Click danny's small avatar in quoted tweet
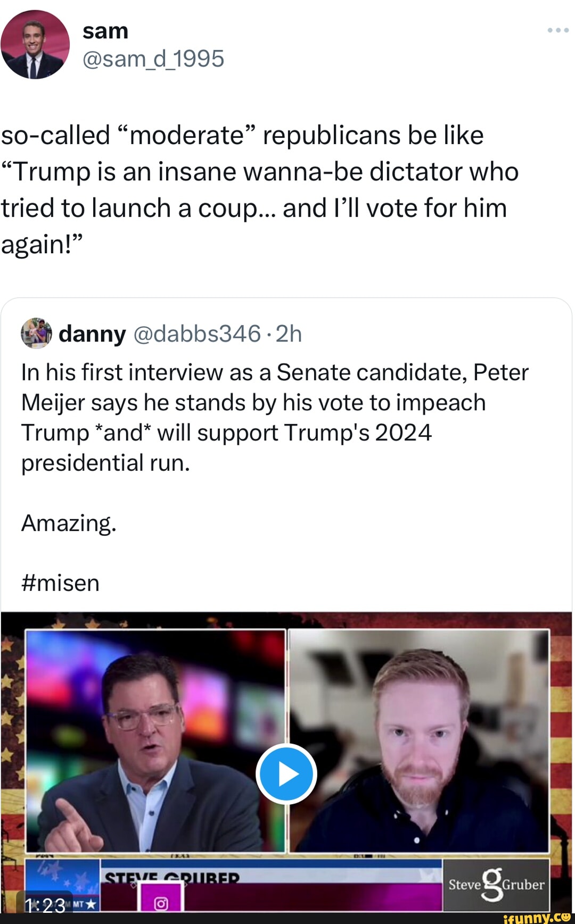Image resolution: width=575 pixels, height=924 pixels. (x=36, y=334)
